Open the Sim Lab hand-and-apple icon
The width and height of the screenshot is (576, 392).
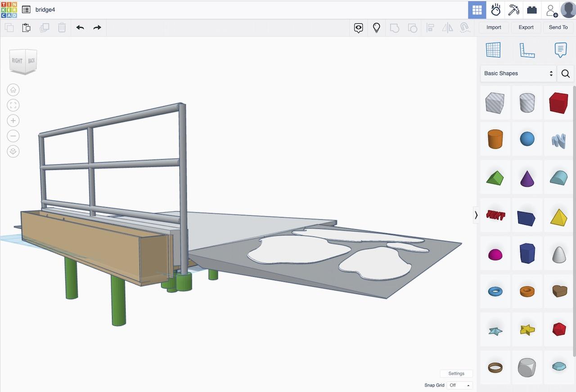tap(495, 9)
